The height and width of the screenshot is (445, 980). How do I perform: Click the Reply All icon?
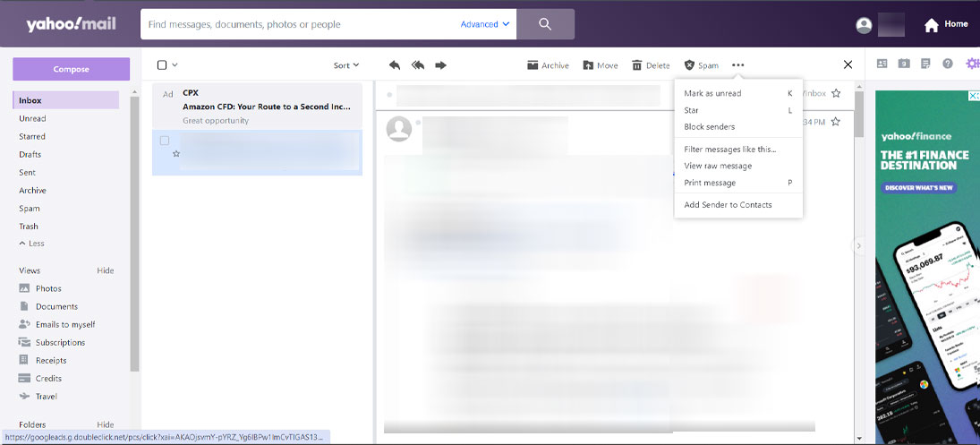[417, 65]
